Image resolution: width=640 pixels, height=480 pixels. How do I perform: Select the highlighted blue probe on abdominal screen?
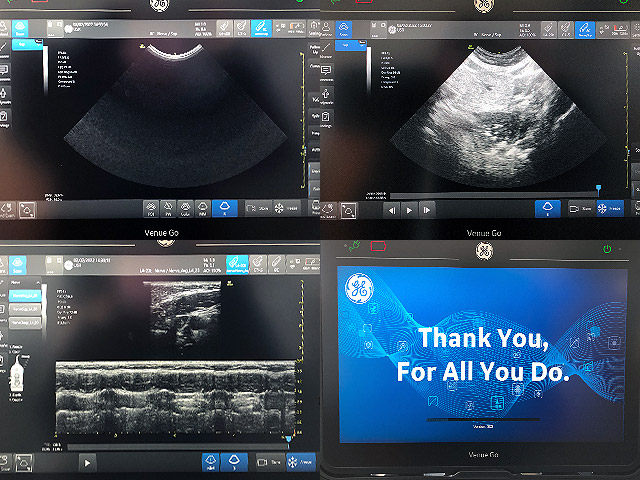[585, 29]
